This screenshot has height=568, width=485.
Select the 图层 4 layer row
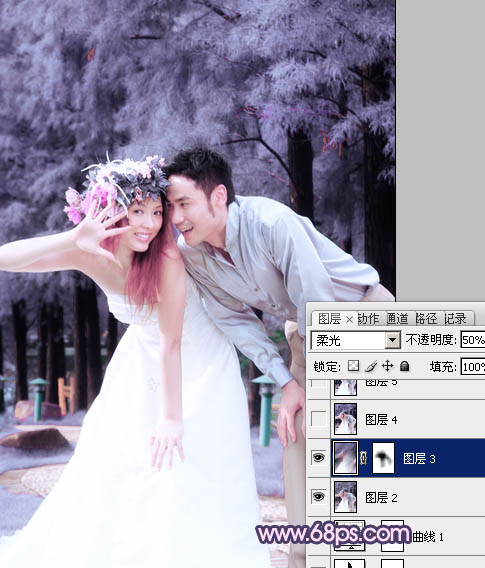[408, 419]
